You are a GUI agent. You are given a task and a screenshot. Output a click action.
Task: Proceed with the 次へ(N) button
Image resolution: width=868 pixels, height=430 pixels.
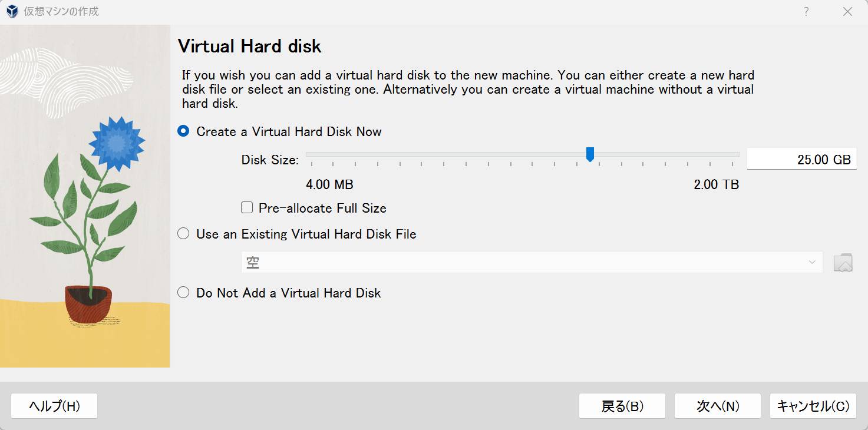coord(717,406)
